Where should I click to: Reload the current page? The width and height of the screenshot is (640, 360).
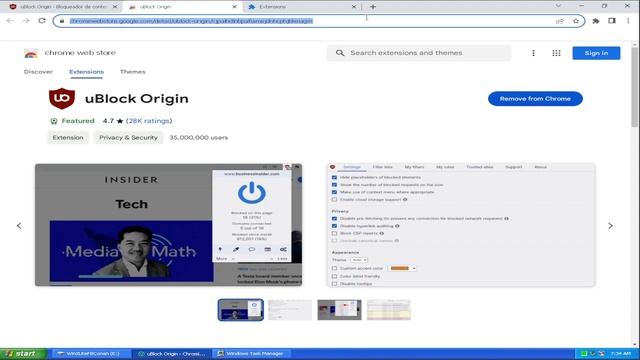[42, 21]
